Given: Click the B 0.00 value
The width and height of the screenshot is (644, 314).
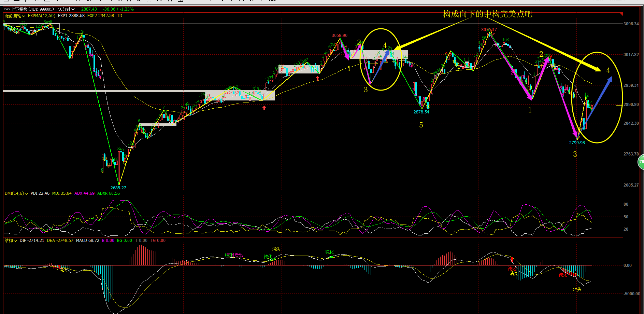Looking at the screenshot, I should pos(108,241).
